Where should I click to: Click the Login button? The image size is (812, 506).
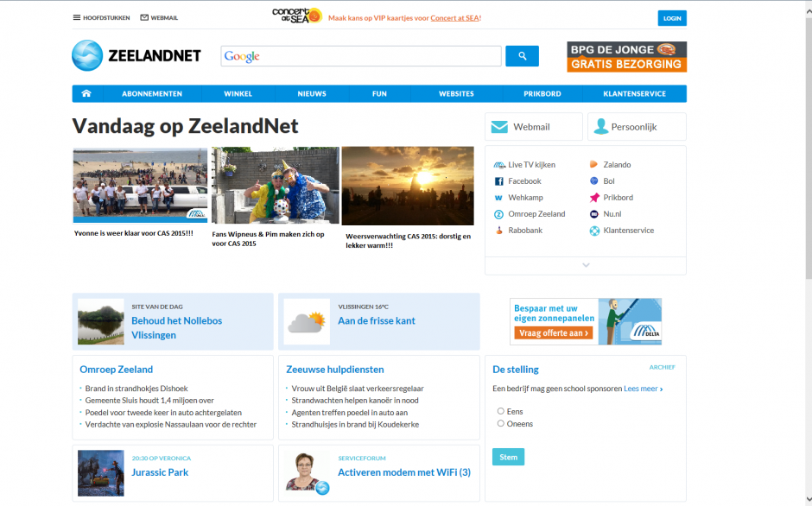click(x=672, y=18)
